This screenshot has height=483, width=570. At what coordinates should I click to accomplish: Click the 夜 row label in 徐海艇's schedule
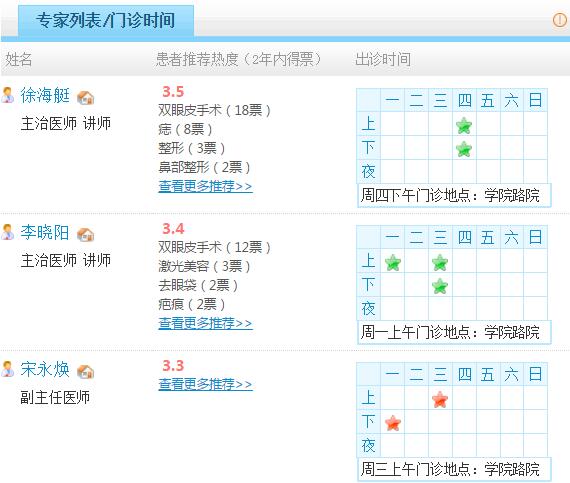click(369, 172)
